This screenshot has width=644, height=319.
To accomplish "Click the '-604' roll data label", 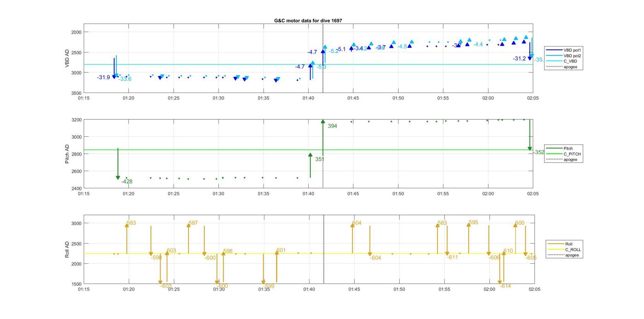I will (375, 258).
